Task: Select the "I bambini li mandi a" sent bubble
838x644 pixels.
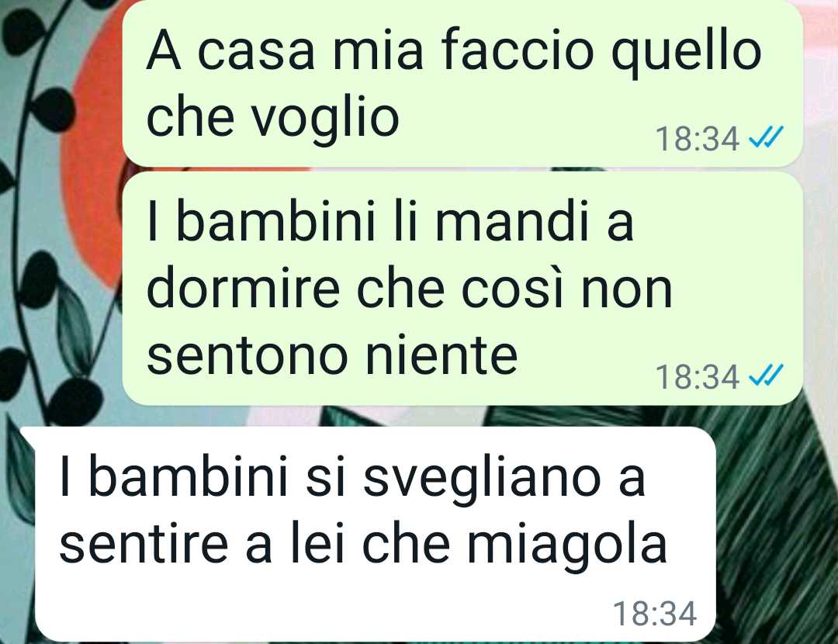Action: pos(462,289)
